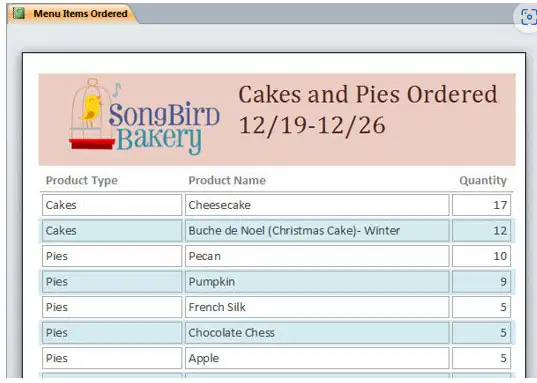Click the Pumpkin product name field
Viewport: 537px width, 383px height.
click(317, 282)
